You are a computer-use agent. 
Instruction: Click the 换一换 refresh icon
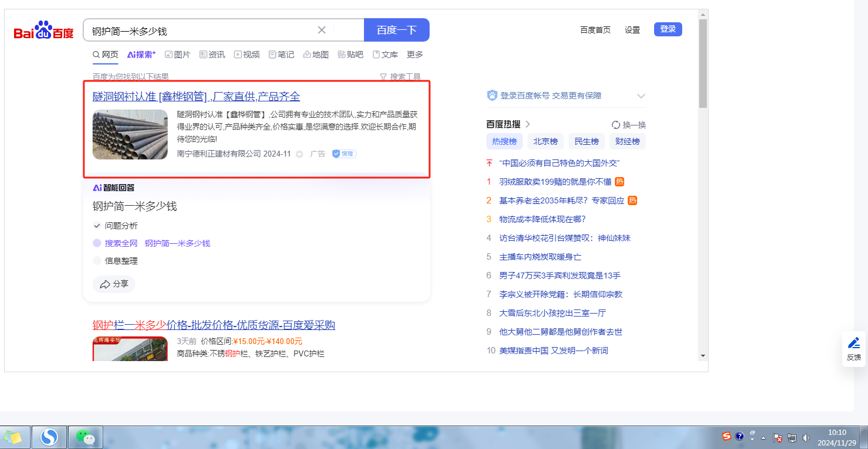coord(616,125)
